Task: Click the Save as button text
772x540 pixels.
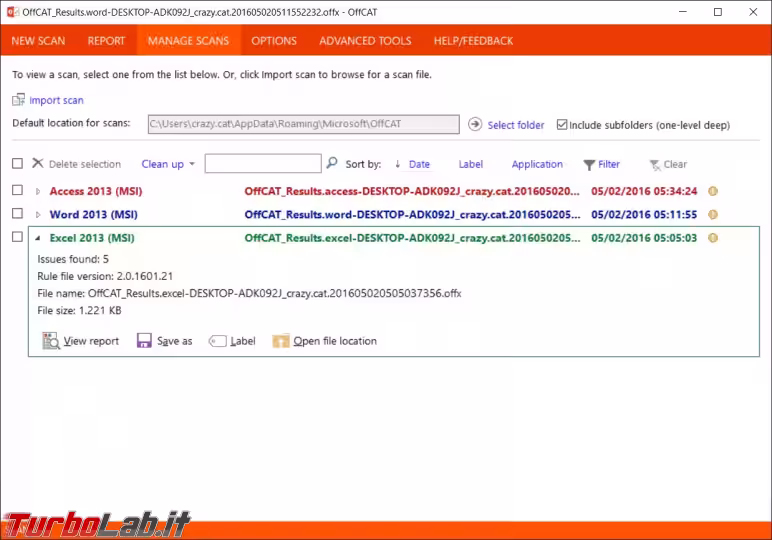Action: tap(174, 341)
